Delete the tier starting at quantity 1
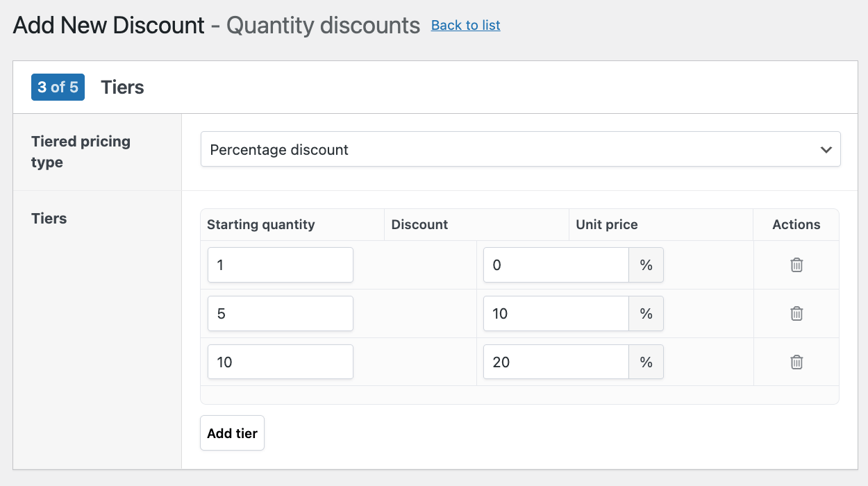This screenshot has width=868, height=486. point(796,265)
